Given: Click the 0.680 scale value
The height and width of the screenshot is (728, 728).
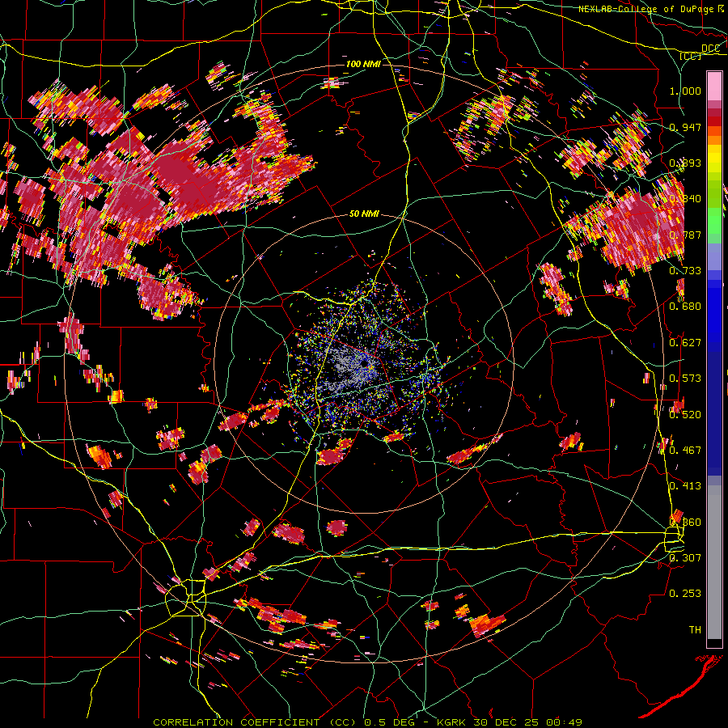Looking at the screenshot, I should coord(685,307).
